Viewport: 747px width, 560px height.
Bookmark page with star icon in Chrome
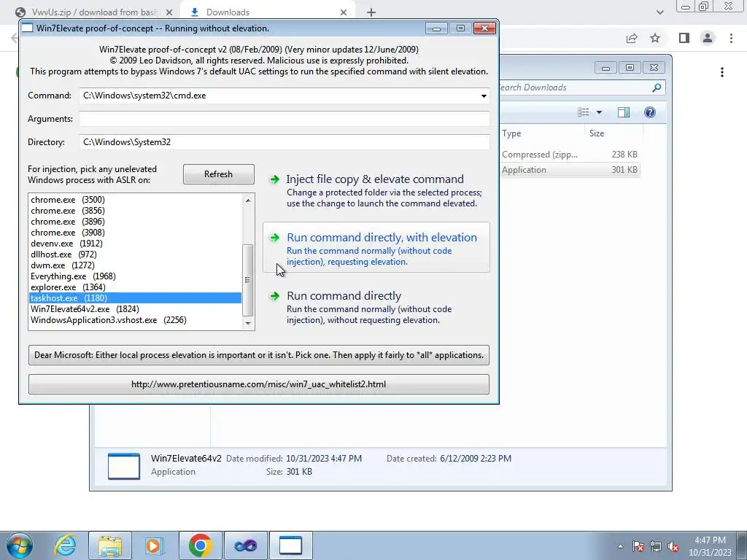(x=655, y=38)
